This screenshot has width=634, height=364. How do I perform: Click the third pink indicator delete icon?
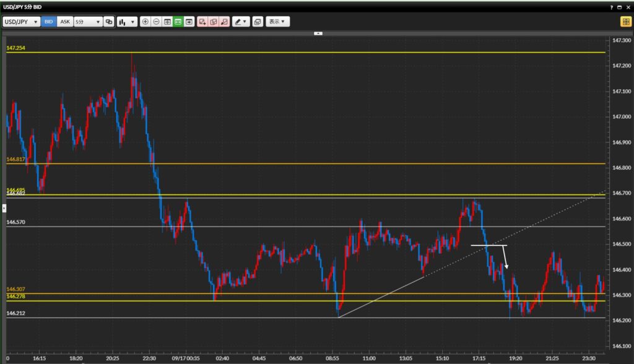click(224, 22)
